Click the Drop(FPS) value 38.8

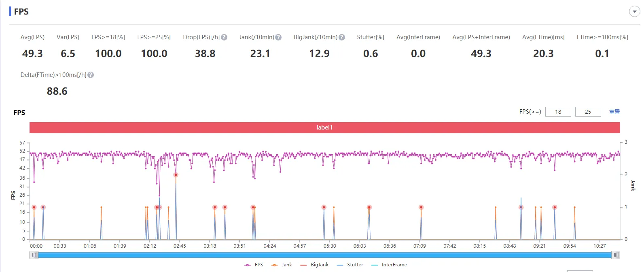pos(205,54)
